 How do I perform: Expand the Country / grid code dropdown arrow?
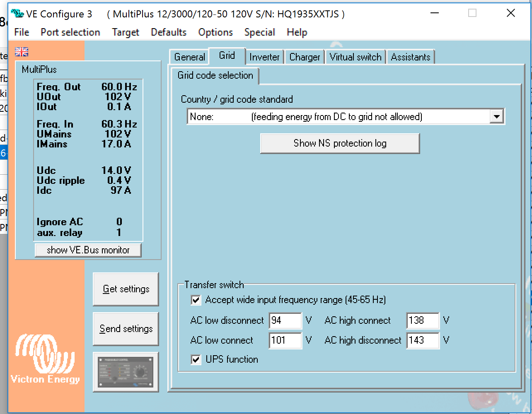coord(496,117)
